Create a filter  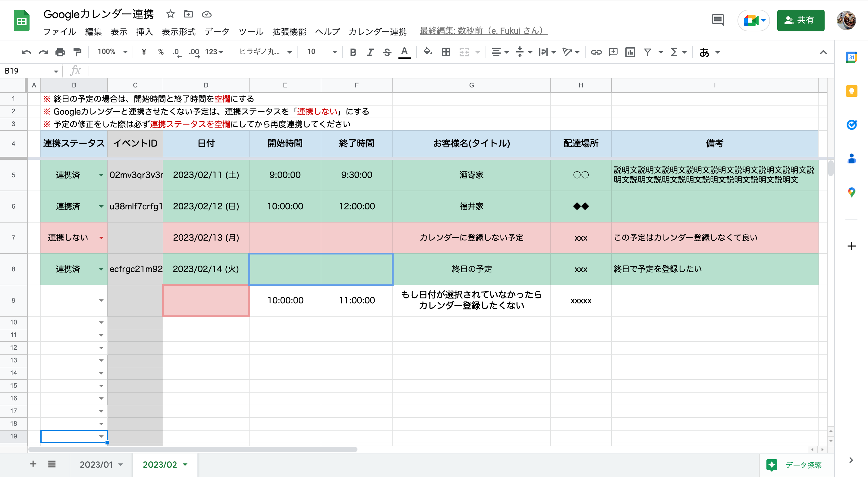click(x=648, y=52)
